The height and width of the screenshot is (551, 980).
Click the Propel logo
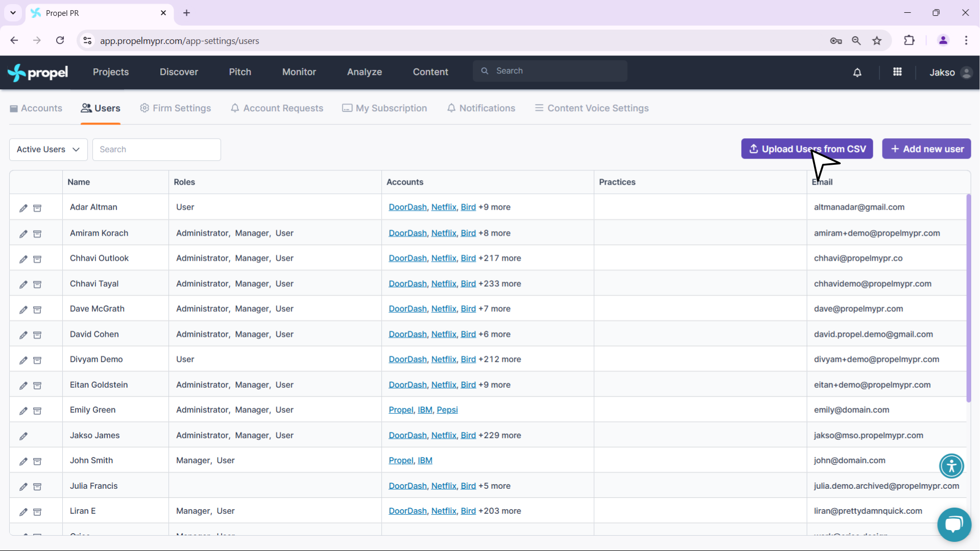(38, 72)
